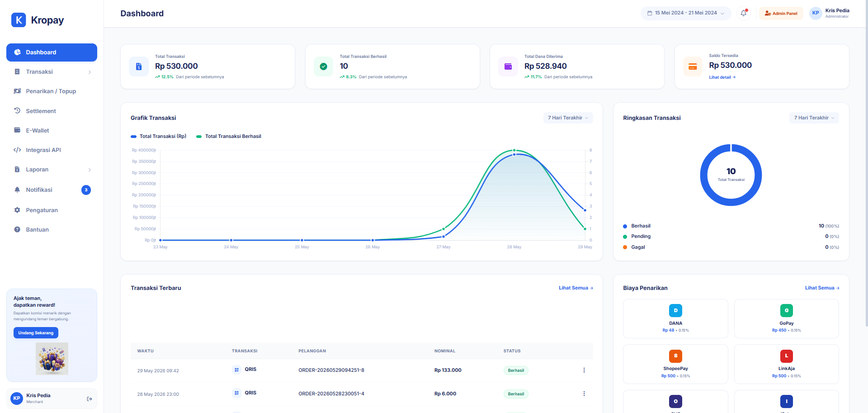868x413 pixels.
Task: Open the Laporan sidebar menu
Action: click(52, 170)
